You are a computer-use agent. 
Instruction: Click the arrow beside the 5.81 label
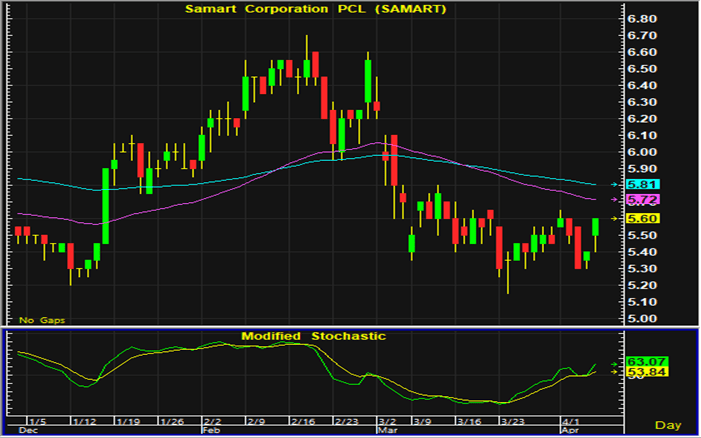pyautogui.click(x=615, y=185)
